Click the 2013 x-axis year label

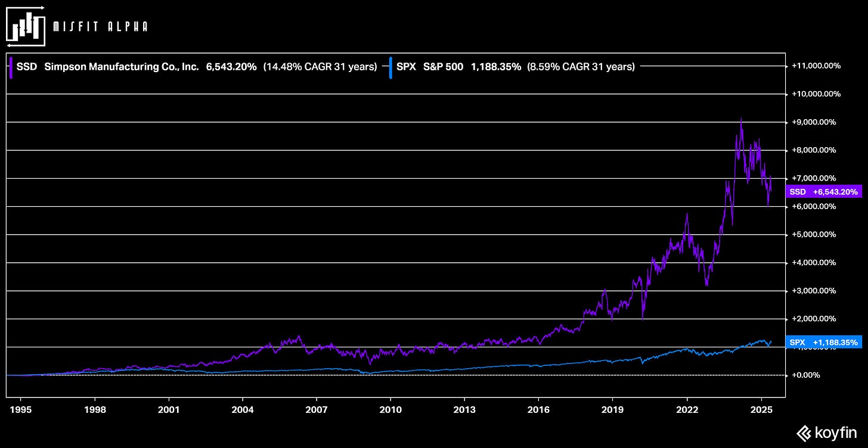pyautogui.click(x=464, y=410)
